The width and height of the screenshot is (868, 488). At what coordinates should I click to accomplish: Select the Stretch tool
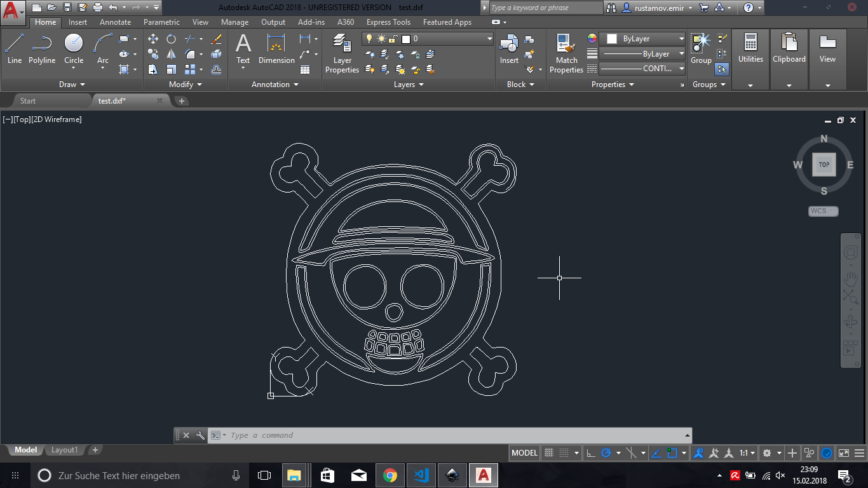153,69
